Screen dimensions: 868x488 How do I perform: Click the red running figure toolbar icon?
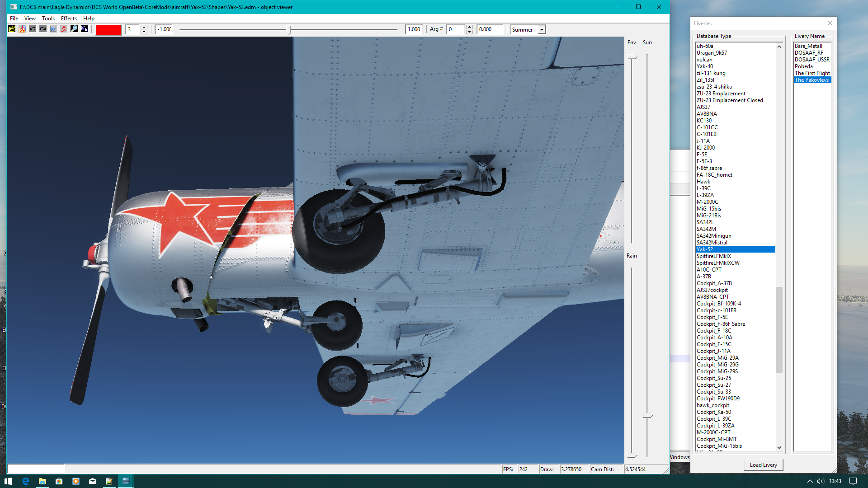64,29
